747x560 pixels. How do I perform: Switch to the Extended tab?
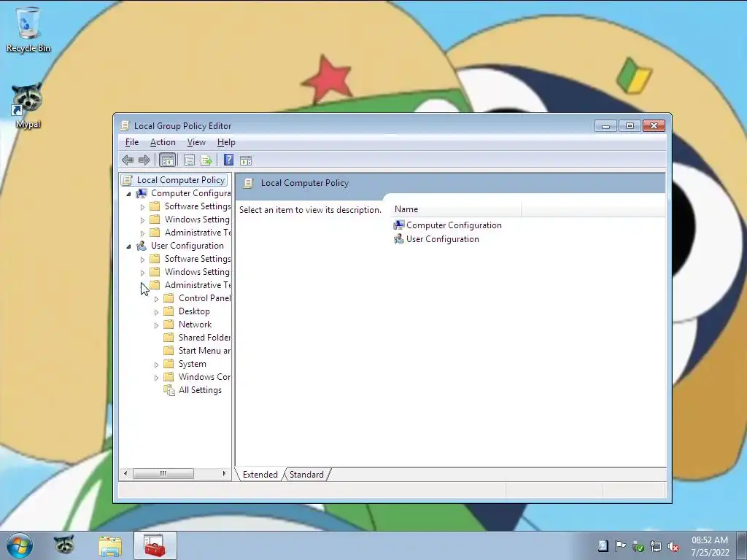click(x=260, y=474)
